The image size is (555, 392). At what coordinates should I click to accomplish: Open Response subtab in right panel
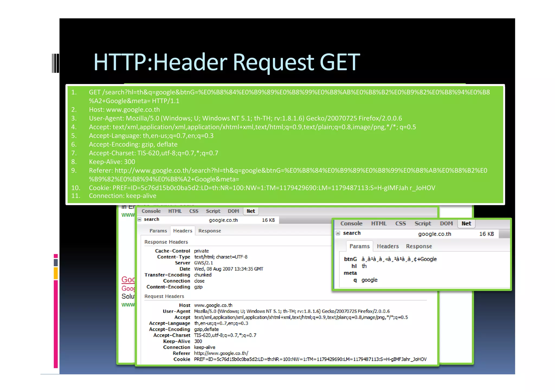pos(419,246)
